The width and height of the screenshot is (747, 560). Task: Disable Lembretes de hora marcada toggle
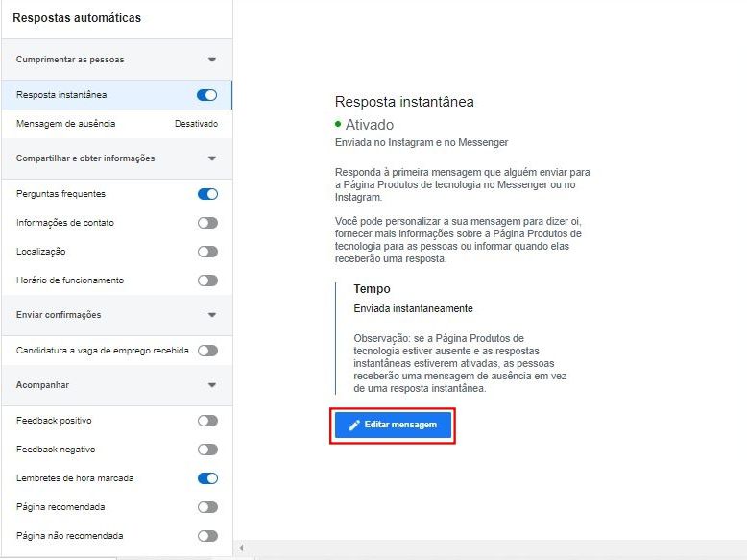(x=207, y=478)
